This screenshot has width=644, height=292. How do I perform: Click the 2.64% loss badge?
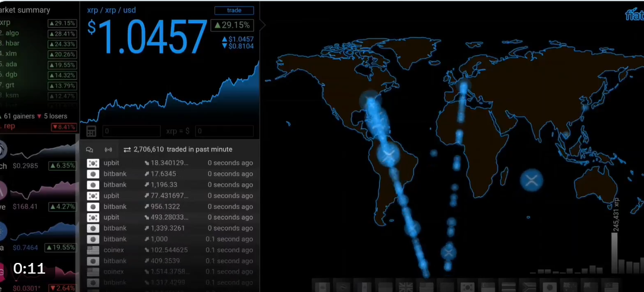click(x=62, y=288)
